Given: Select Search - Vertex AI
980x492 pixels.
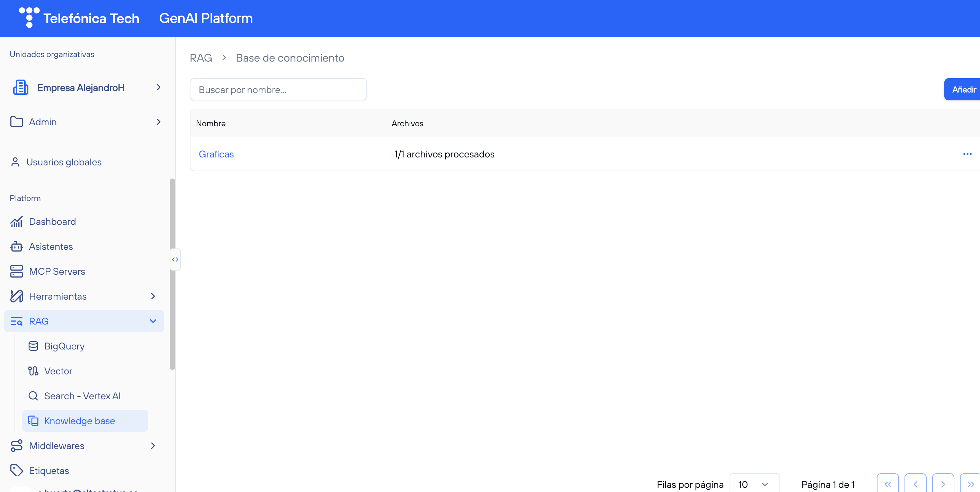Looking at the screenshot, I should click(82, 395).
